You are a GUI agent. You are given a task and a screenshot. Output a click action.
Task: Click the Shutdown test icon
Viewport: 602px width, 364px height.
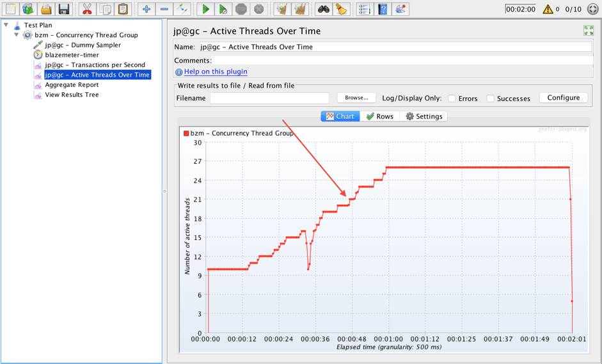pos(258,9)
